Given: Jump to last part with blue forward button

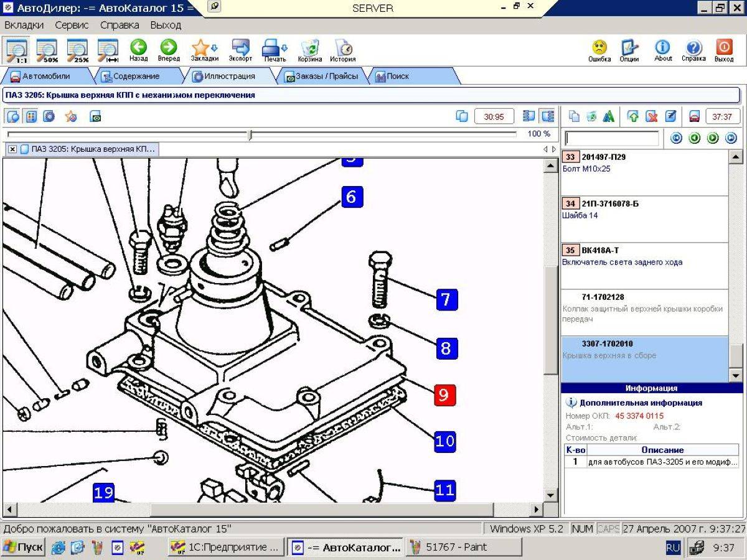Looking at the screenshot, I should pyautogui.click(x=731, y=138).
